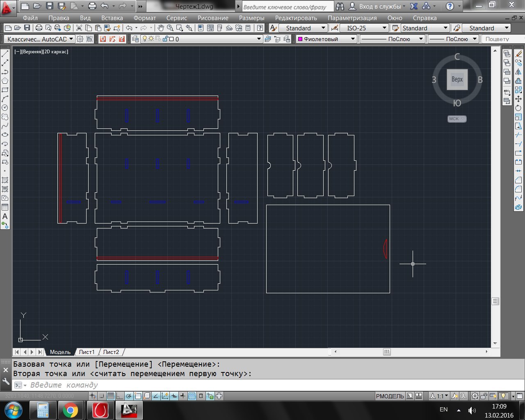Select the Table tool
This screenshot has width=525, height=420.
(5, 207)
